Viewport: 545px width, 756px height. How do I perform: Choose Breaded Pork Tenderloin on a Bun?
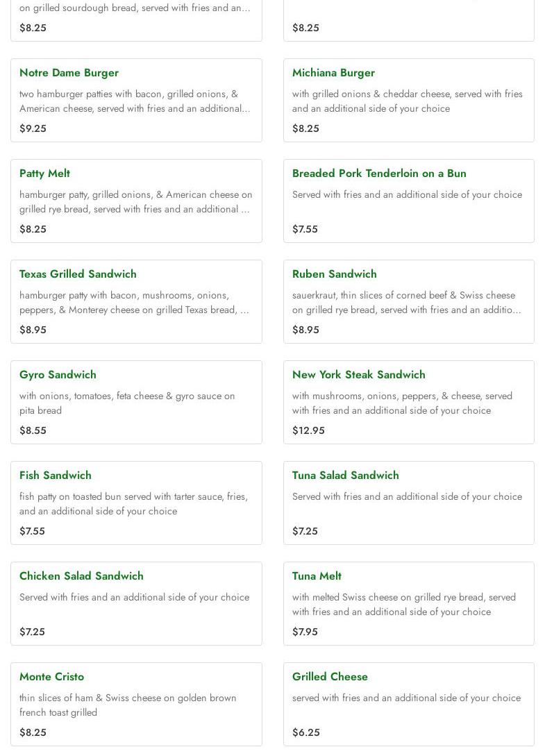pyautogui.click(x=379, y=174)
